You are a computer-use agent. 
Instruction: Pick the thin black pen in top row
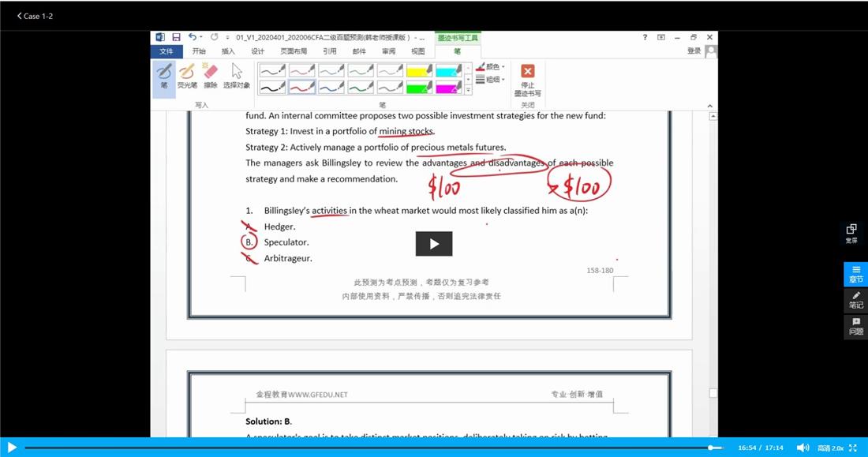[272, 71]
